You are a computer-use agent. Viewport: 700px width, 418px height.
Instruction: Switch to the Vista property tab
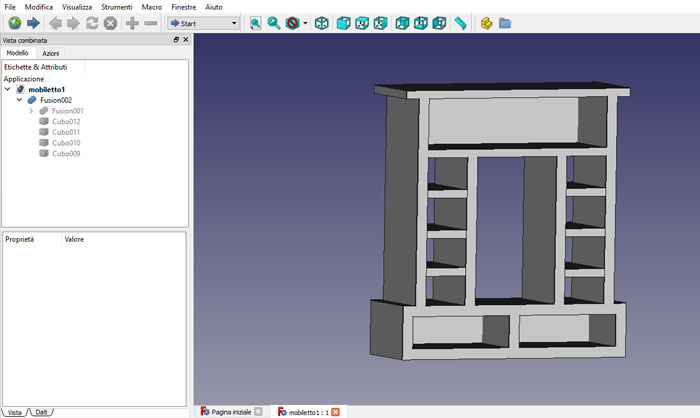point(15,412)
